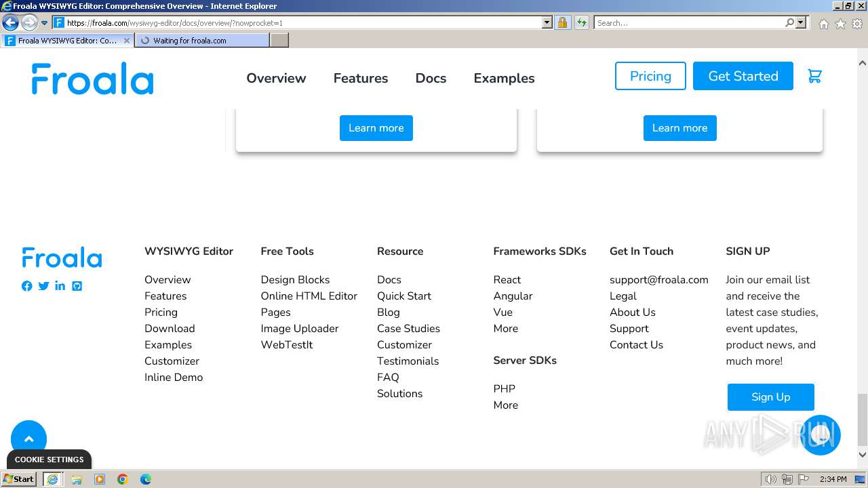Visit Froala's LinkedIn page icon
The image size is (868, 488).
point(60,286)
